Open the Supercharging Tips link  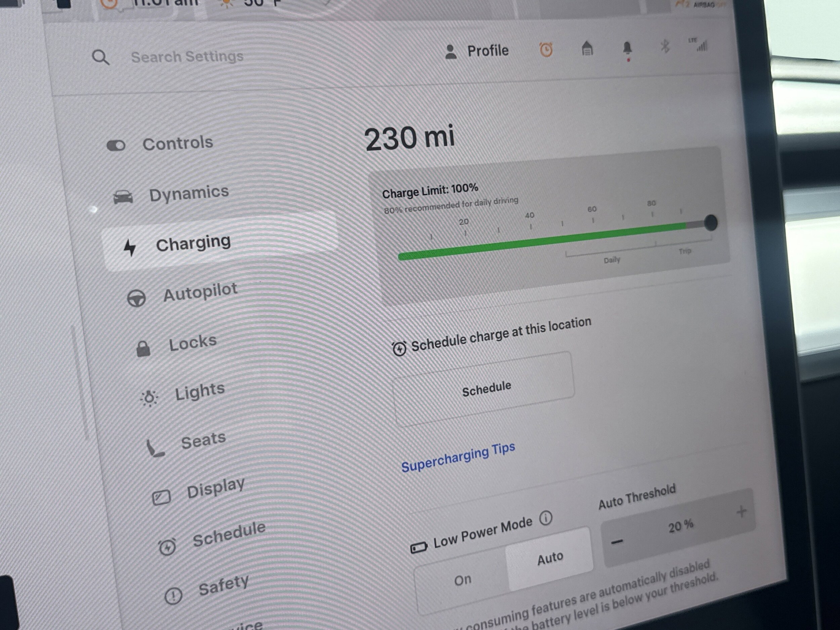[x=458, y=457]
